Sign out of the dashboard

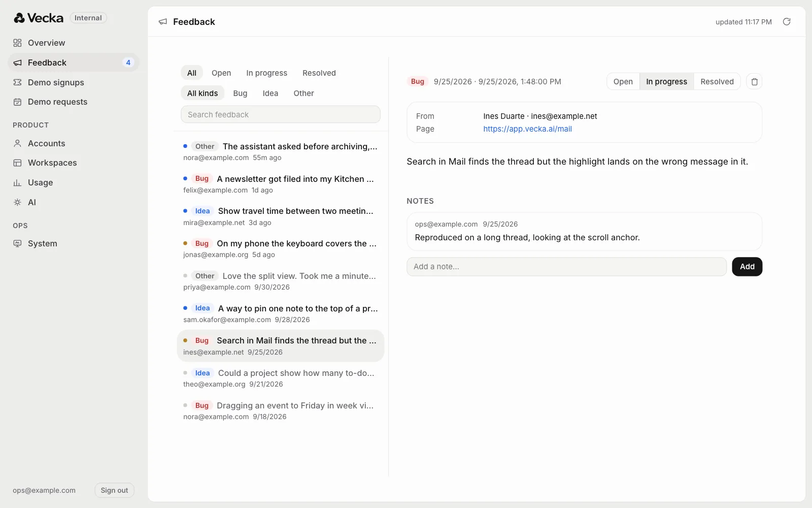pyautogui.click(x=114, y=490)
